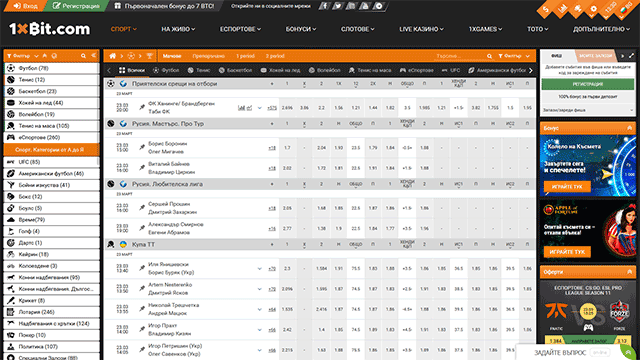Open the ДОПЪЛНИТЕЛНО dropdown menu
The image size is (640, 360).
click(x=601, y=29)
